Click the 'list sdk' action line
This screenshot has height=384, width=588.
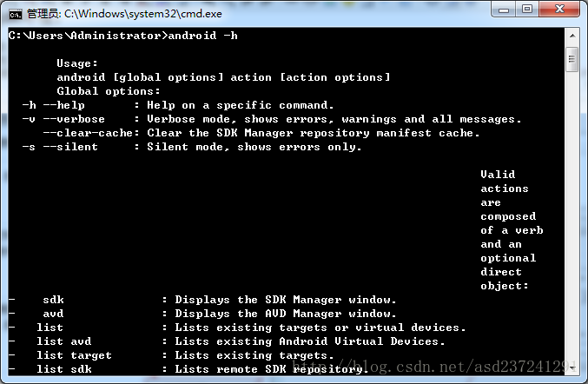click(188, 369)
